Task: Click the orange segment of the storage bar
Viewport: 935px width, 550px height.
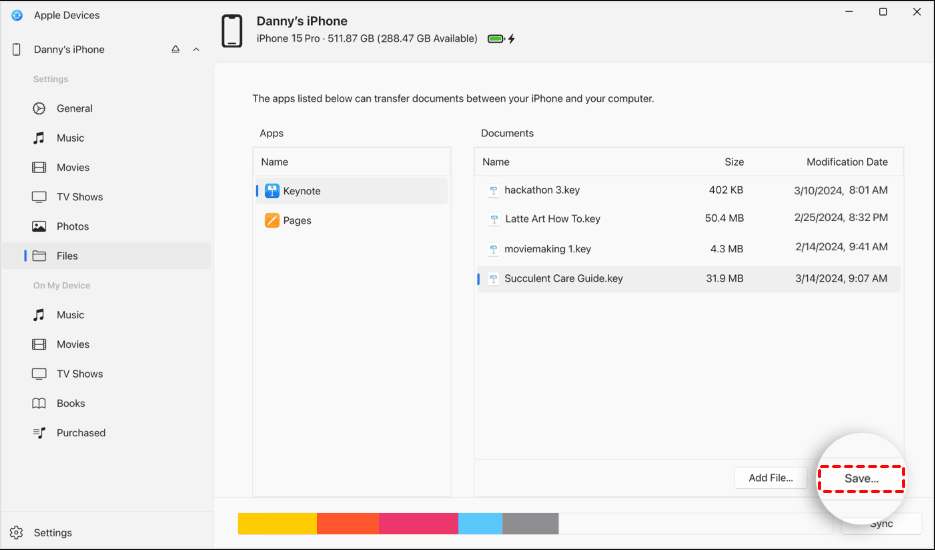Action: tap(348, 524)
